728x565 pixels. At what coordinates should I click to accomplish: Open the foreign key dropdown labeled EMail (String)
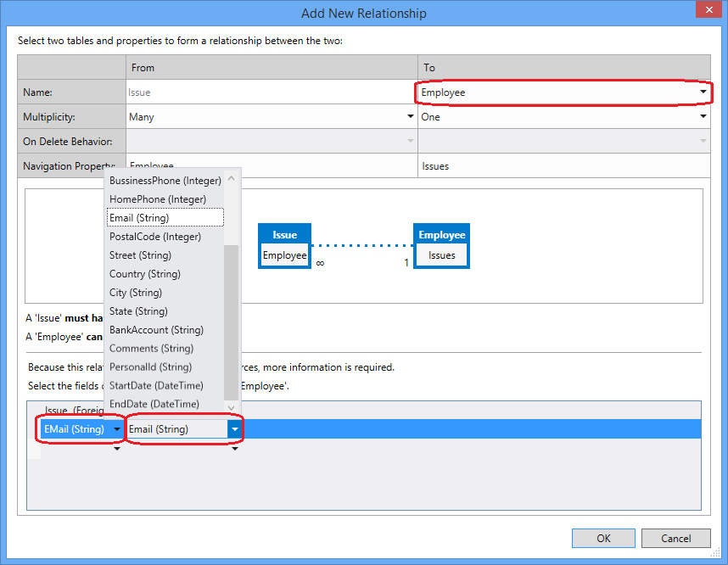pos(116,429)
